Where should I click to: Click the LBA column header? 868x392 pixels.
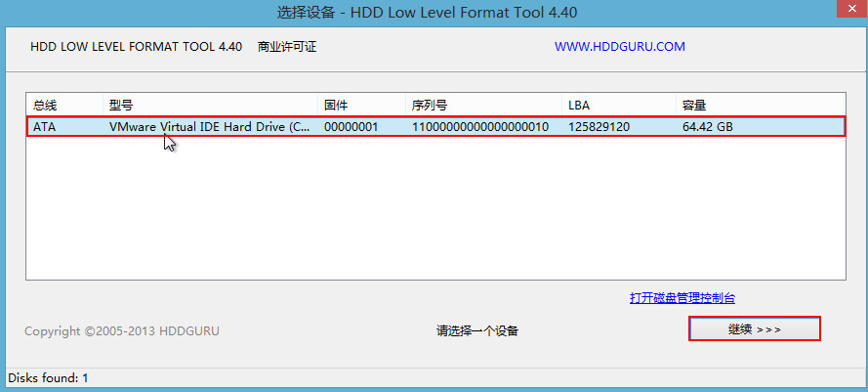coord(619,105)
